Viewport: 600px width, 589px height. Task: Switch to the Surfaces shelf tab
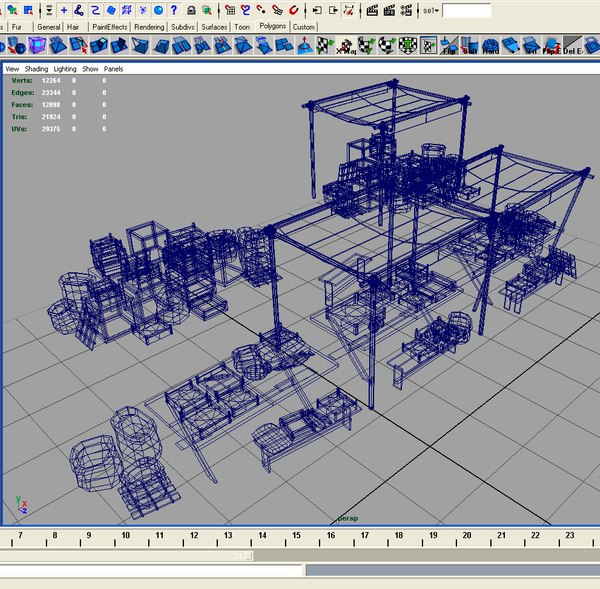pyautogui.click(x=214, y=27)
